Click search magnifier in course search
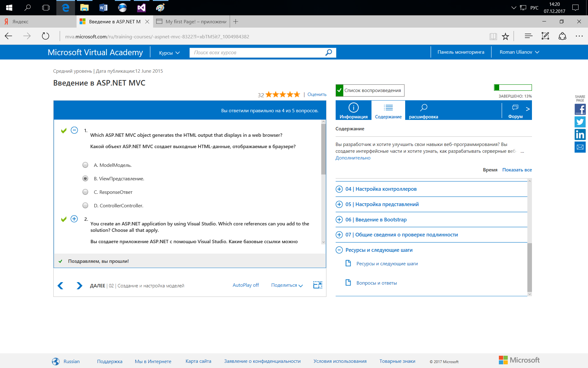 pyautogui.click(x=329, y=52)
